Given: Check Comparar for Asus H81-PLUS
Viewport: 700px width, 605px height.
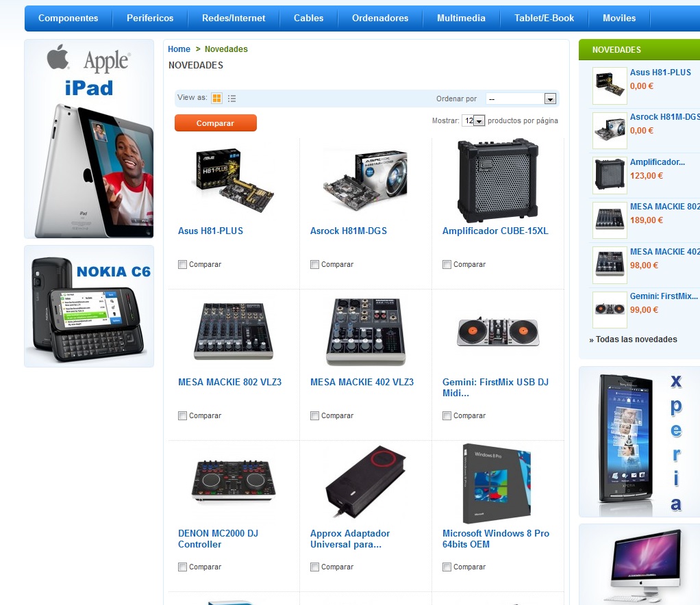Looking at the screenshot, I should tap(182, 265).
